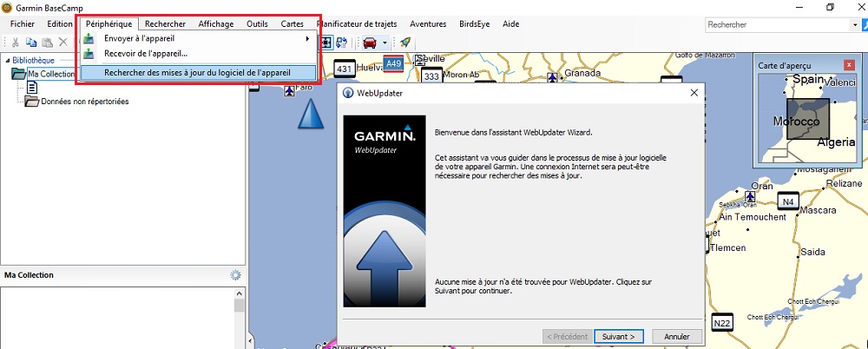The height and width of the screenshot is (349, 868).
Task: Open the Edition menu
Action: point(59,23)
